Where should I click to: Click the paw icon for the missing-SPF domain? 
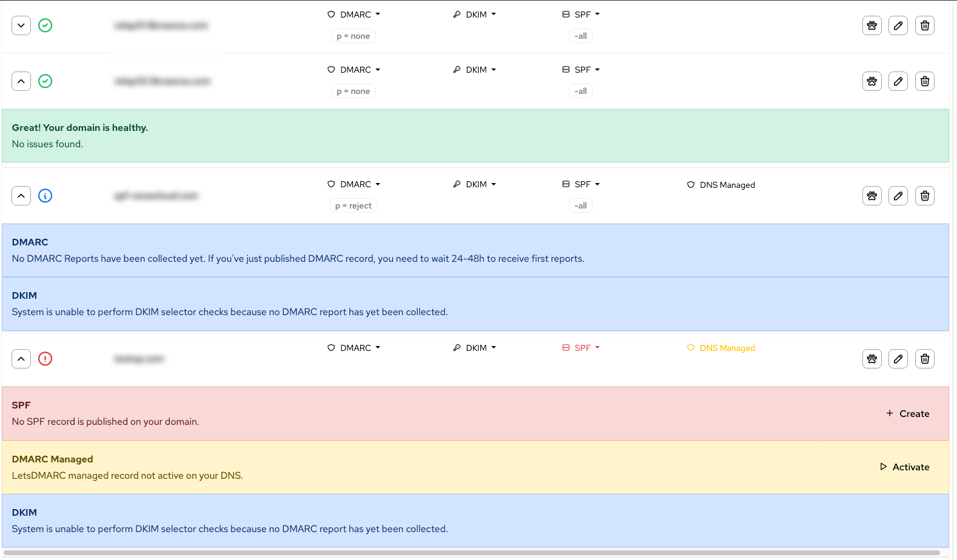tap(872, 359)
